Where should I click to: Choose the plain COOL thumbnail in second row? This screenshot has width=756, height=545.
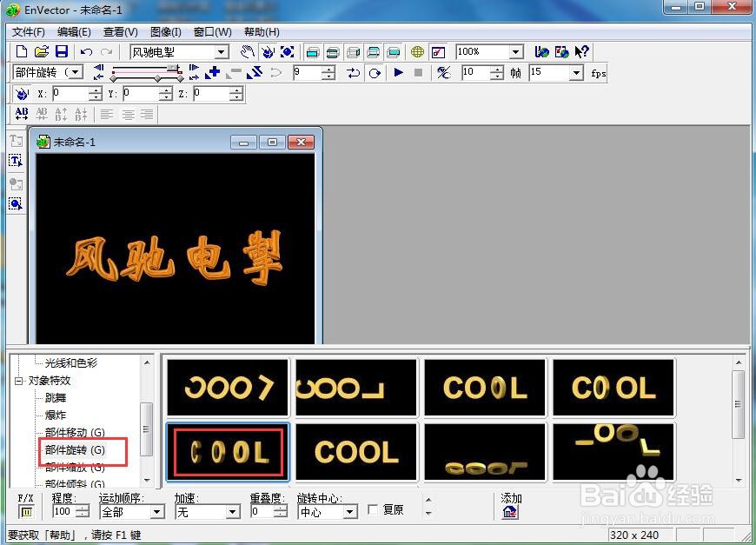tap(355, 452)
